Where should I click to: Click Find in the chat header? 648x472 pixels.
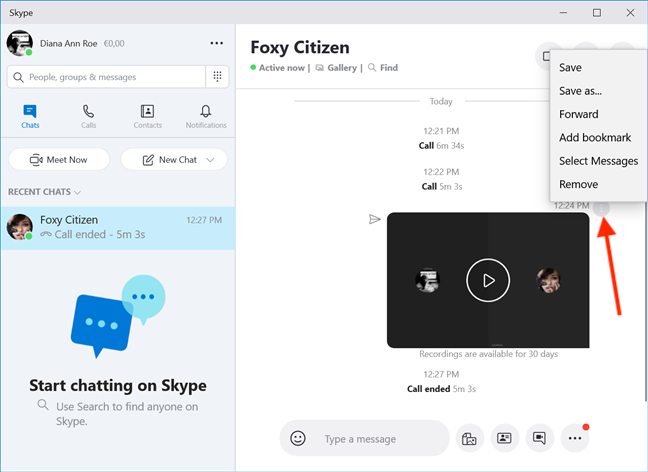tap(383, 68)
